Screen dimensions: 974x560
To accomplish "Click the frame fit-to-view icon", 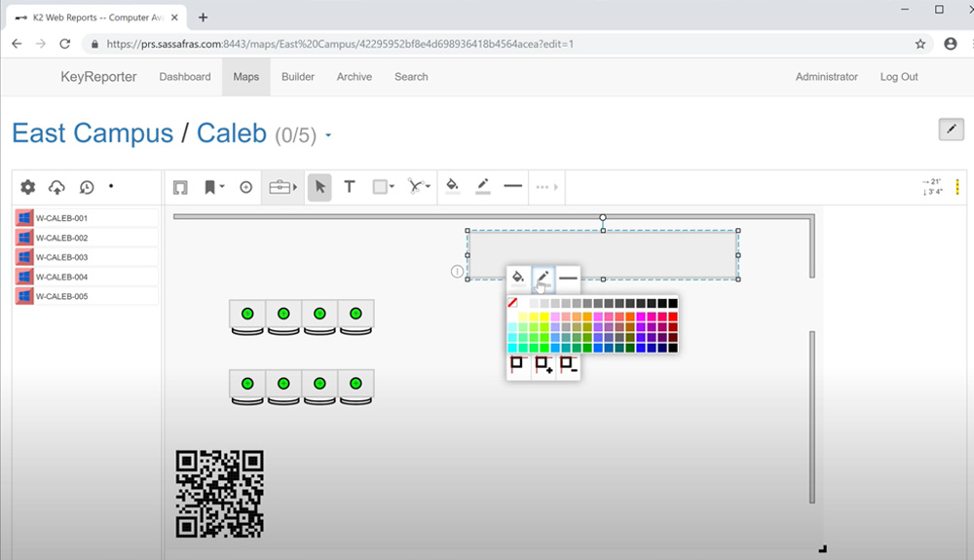I will click(180, 187).
